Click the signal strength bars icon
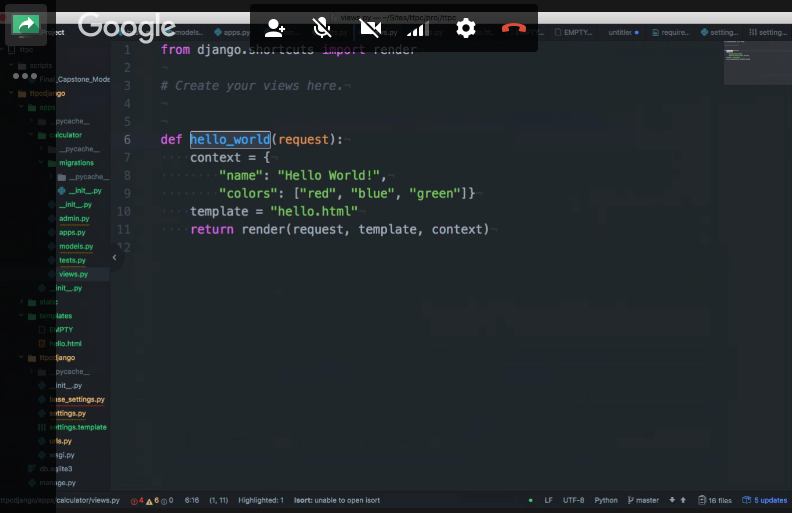This screenshot has width=798, height=513. tap(418, 28)
